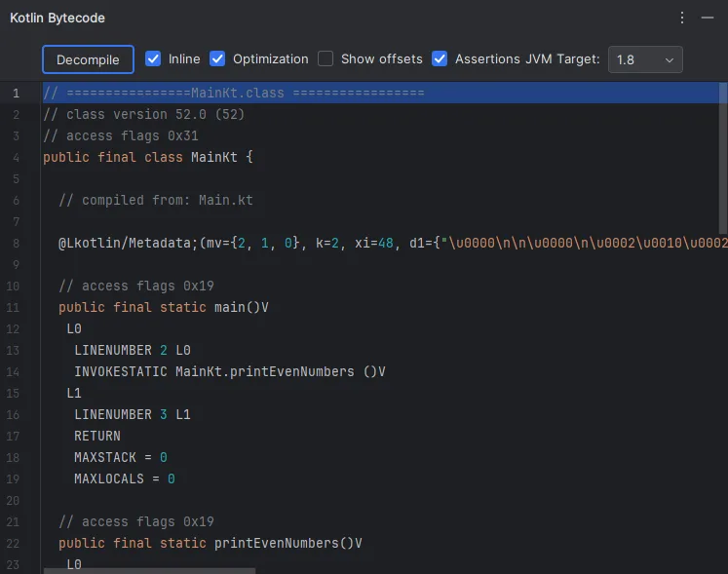Screen dimensions: 728x574
Task: Click the 'compiled from: Main.kt' comment
Action: pyautogui.click(x=156, y=200)
